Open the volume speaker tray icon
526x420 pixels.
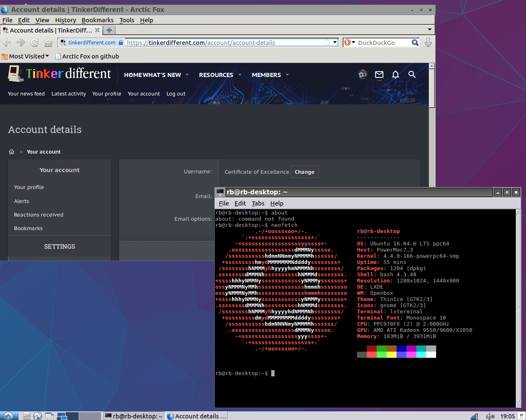coord(490,416)
